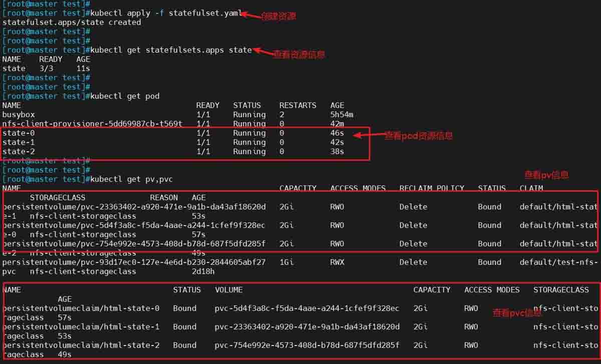This screenshot has height=364, width=601.
Task: Click the persistentvolume/pvc-23363402 entry name
Action: tap(134, 207)
